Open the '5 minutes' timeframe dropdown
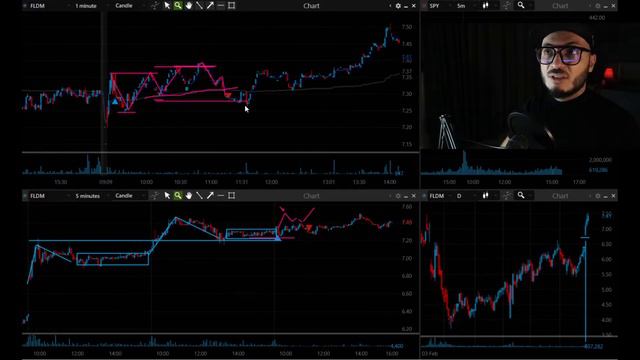 89,196
